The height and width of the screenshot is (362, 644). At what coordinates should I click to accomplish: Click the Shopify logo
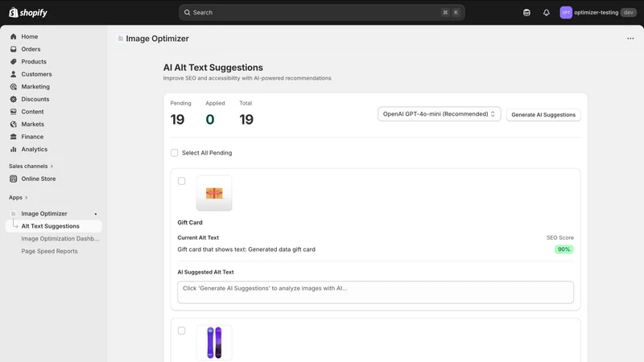pos(28,13)
